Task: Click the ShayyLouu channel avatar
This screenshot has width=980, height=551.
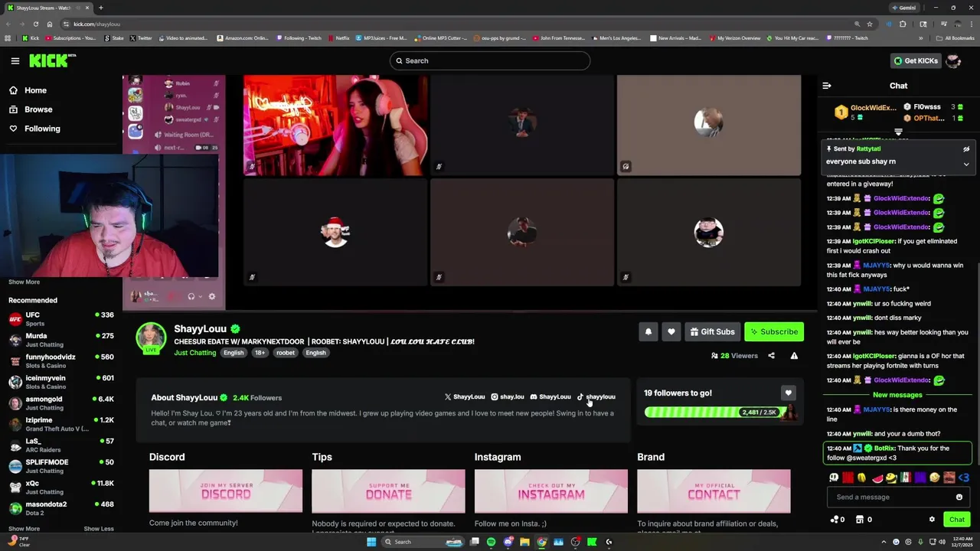Action: coord(151,337)
